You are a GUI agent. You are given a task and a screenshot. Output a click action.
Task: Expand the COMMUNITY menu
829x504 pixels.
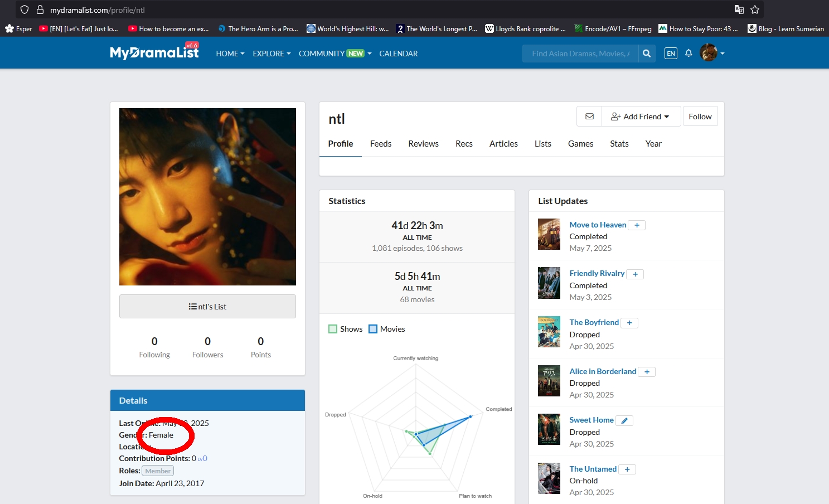pos(335,54)
